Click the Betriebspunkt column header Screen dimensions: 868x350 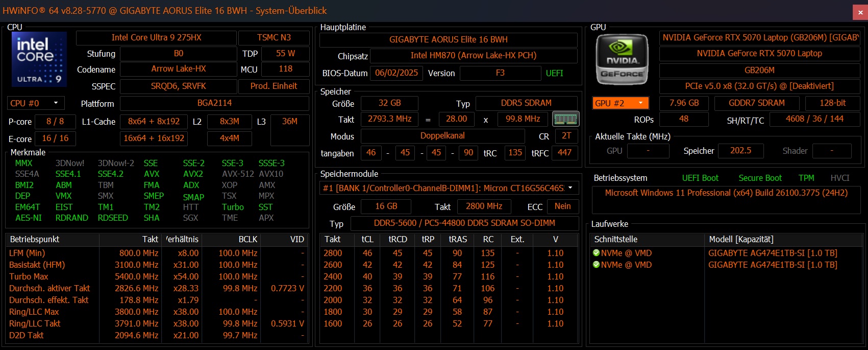click(53, 239)
